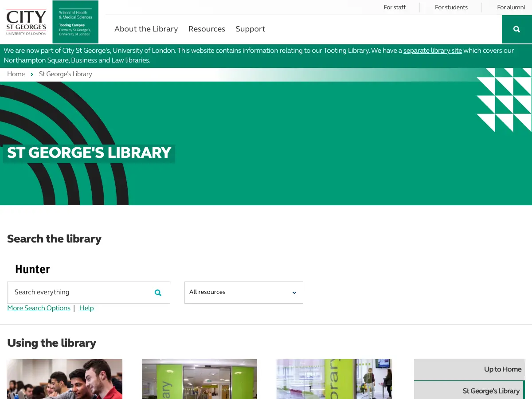Click the Home breadcrumb

[16, 74]
